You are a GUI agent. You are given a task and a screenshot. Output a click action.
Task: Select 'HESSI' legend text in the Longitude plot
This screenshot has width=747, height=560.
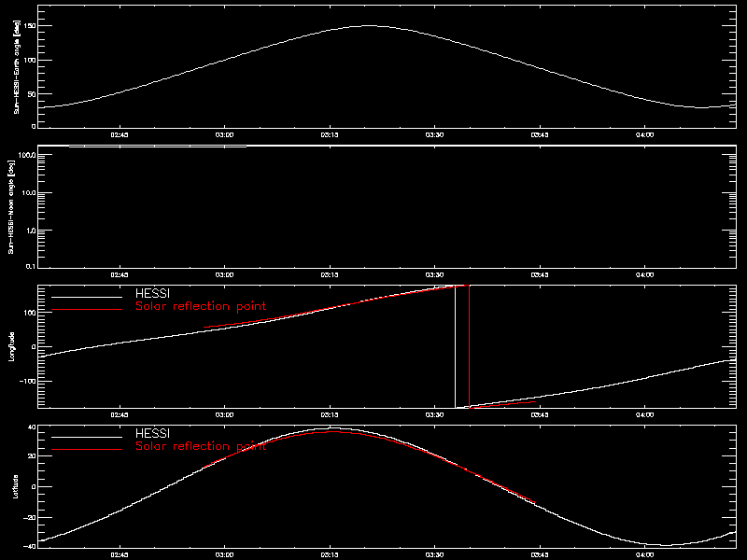(152, 293)
